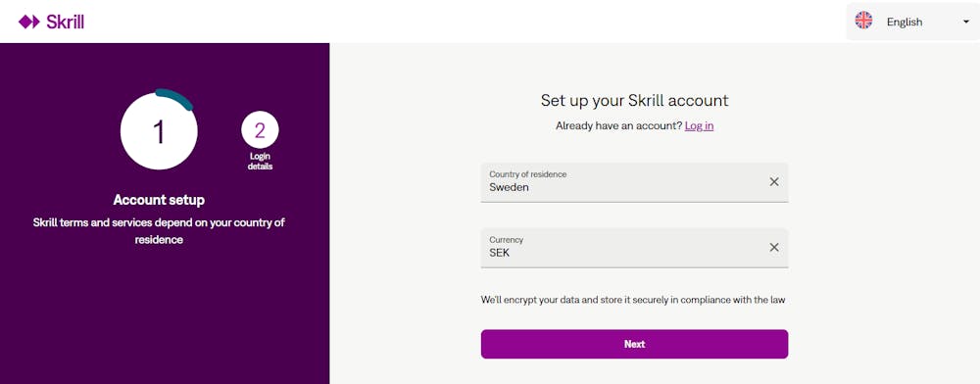
Task: Click the blue progress arc on step 1
Action: 174,98
